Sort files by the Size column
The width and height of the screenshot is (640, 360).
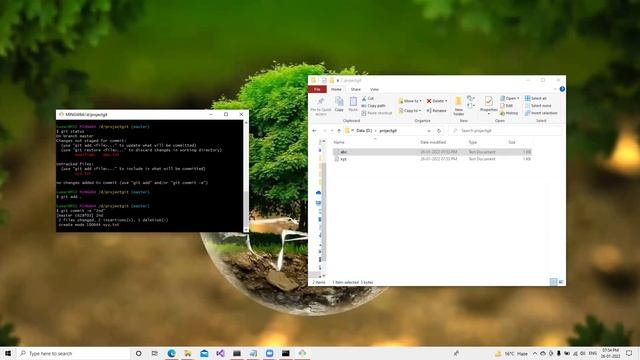(x=512, y=142)
